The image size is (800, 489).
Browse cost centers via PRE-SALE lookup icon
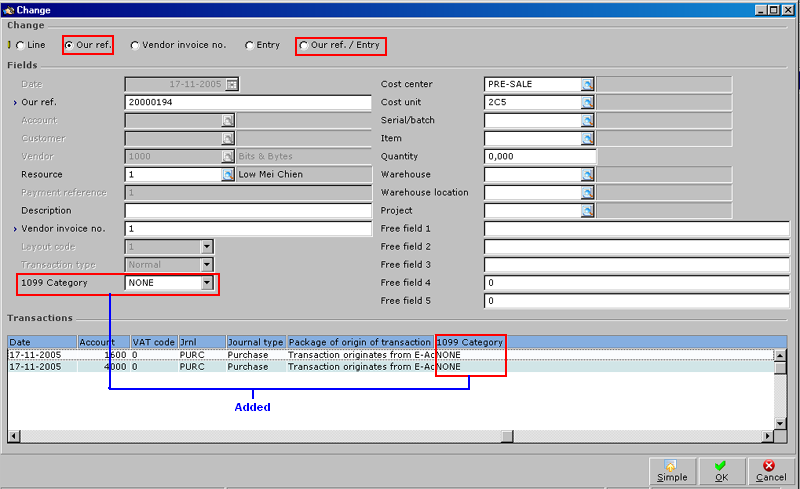pyautogui.click(x=587, y=84)
